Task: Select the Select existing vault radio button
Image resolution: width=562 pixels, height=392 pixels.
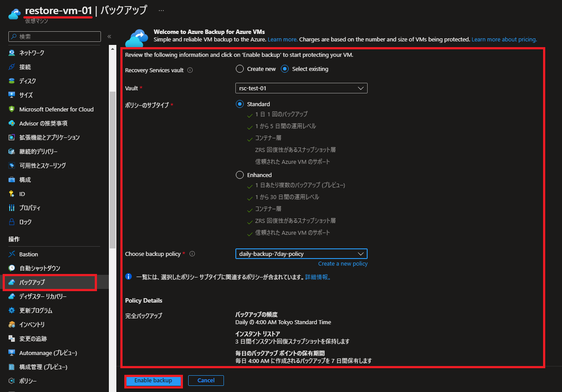Action: tap(285, 69)
